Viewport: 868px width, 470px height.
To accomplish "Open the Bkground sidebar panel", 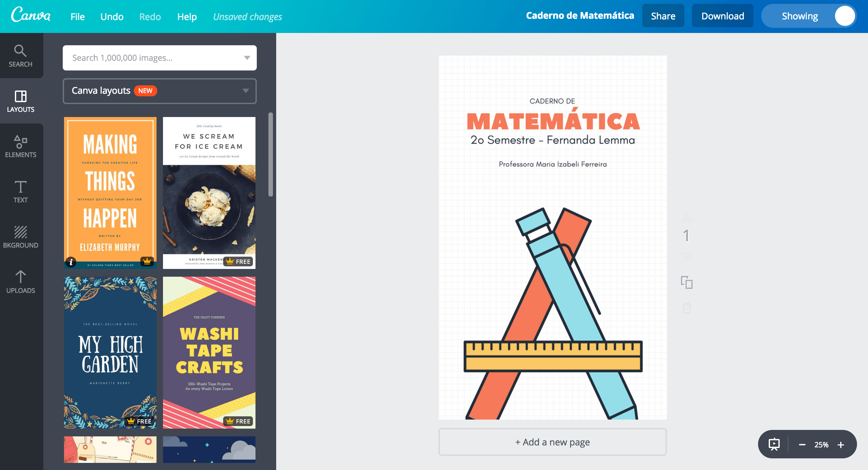I will click(x=21, y=237).
